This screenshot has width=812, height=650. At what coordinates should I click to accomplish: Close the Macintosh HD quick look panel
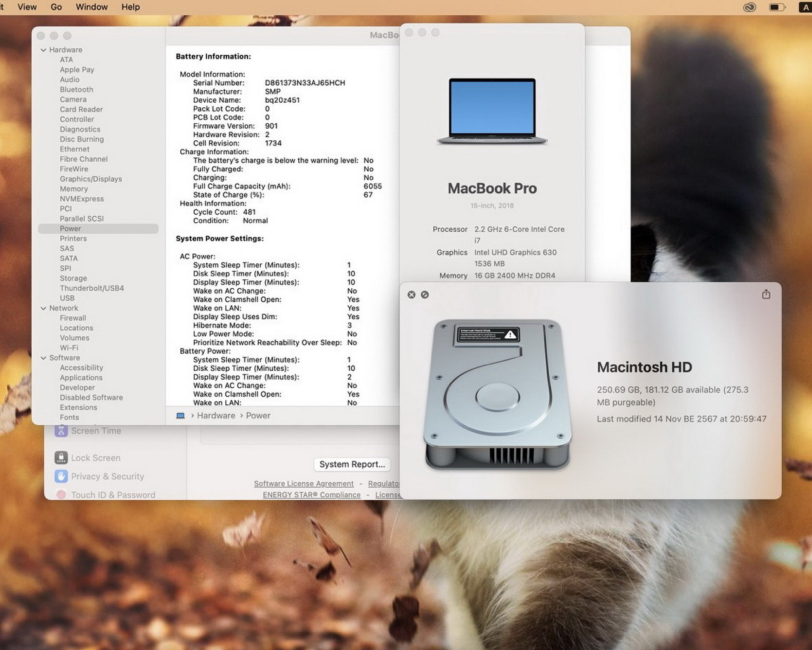(411, 295)
